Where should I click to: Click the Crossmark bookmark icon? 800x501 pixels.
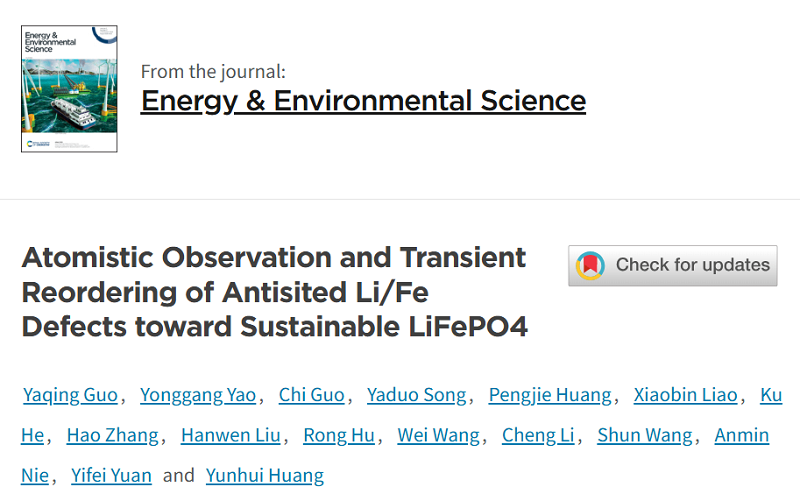click(x=591, y=265)
